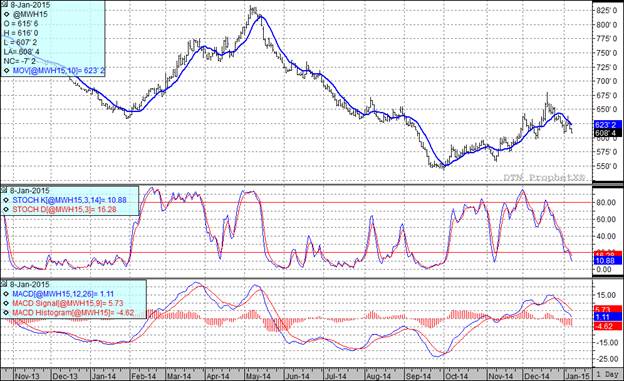Click the 15.00 MACD axis label
Image resolution: width=624 pixels, height=381 pixels.
point(606,295)
